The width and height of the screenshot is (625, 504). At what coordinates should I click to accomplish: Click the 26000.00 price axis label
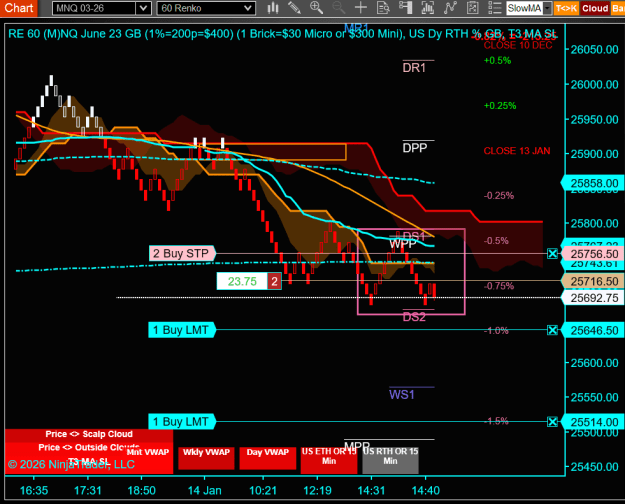[594, 85]
